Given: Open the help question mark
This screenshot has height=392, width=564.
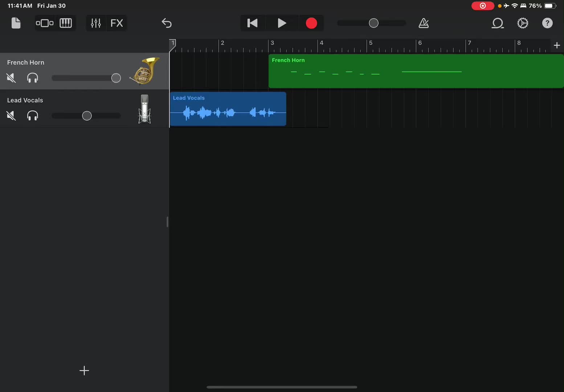Looking at the screenshot, I should tap(547, 23).
